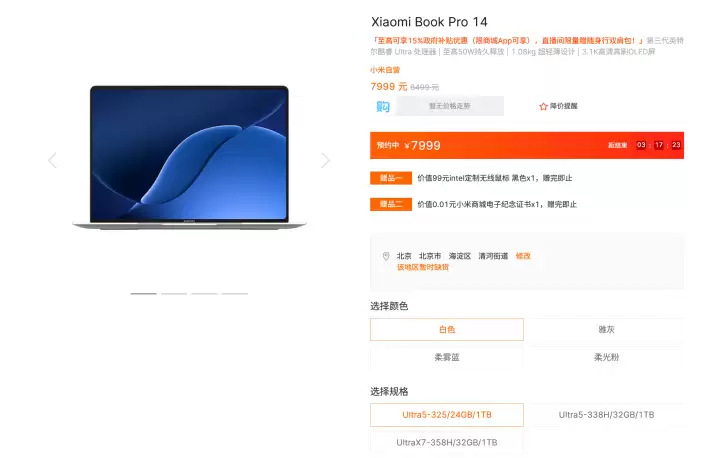The width and height of the screenshot is (720, 458).
Task: Select Ultra5-338H/32GB/1TB specification
Action: click(607, 415)
